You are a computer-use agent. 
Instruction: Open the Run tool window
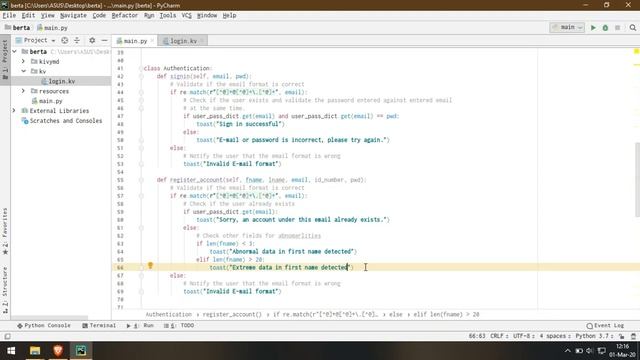140,326
